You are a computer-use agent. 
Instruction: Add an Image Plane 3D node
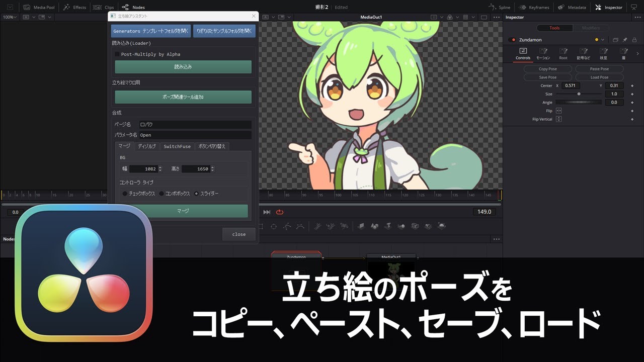(x=361, y=226)
